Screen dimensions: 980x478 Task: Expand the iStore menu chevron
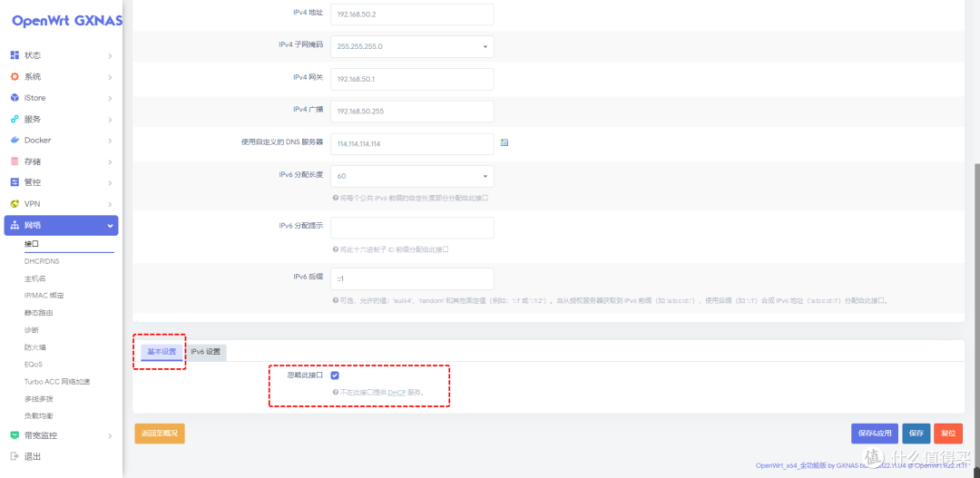tap(110, 98)
